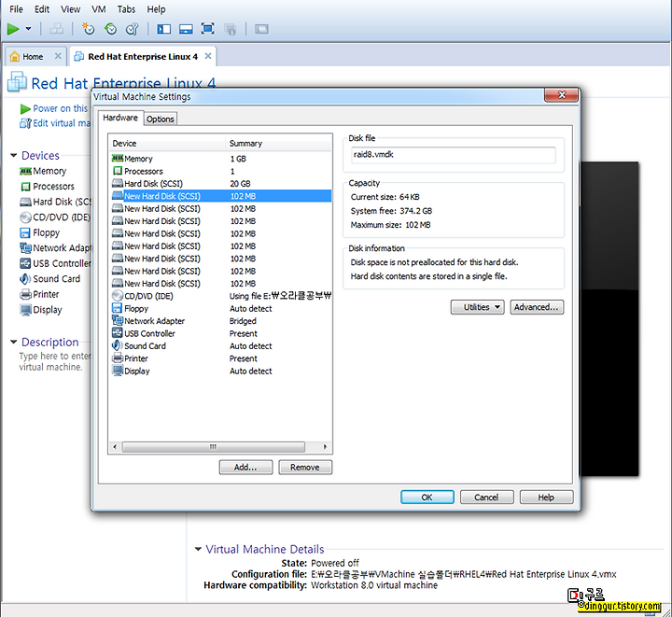Select Display in the settings device list
The height and width of the screenshot is (617, 672).
pyautogui.click(x=220, y=371)
